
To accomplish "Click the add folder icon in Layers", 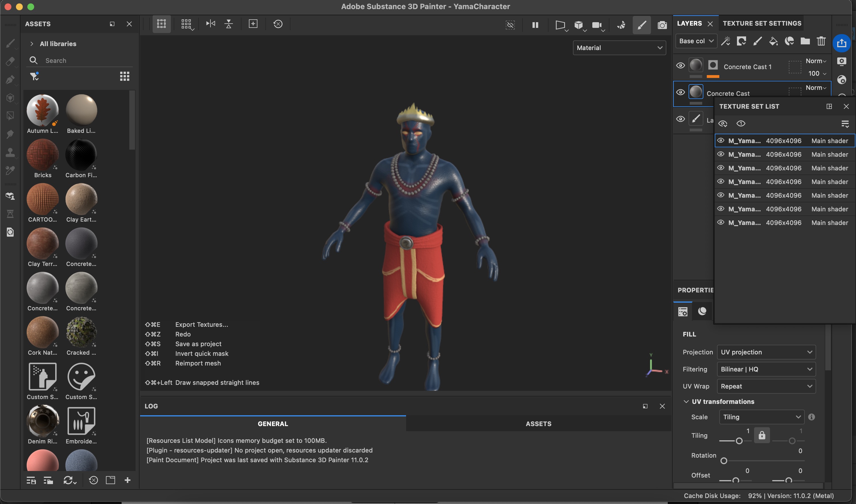I will (805, 42).
